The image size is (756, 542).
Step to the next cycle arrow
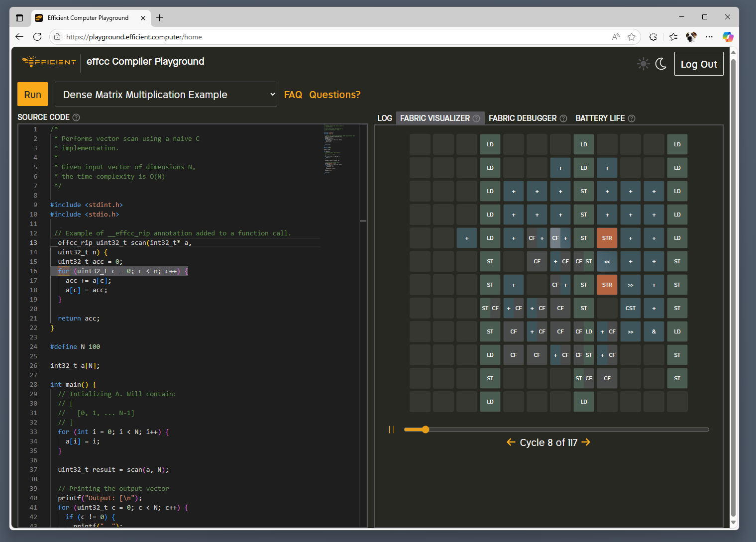pyautogui.click(x=586, y=442)
